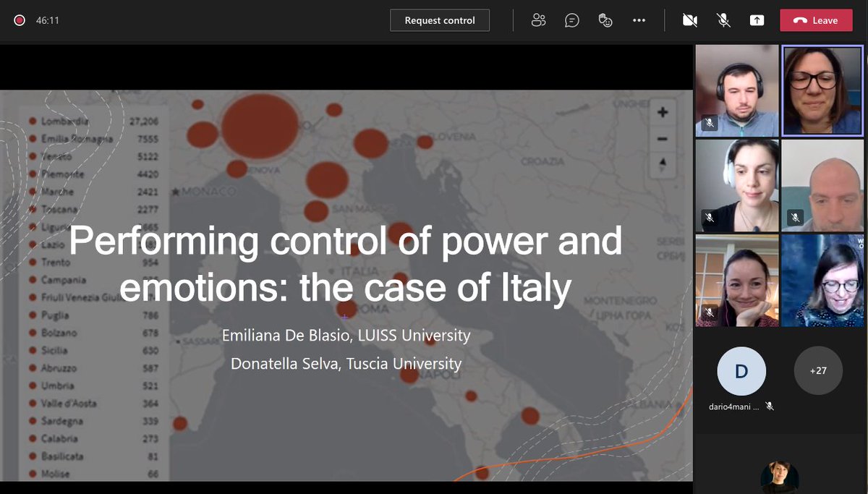
Task: Select video tile of the bald man
Action: (x=822, y=185)
